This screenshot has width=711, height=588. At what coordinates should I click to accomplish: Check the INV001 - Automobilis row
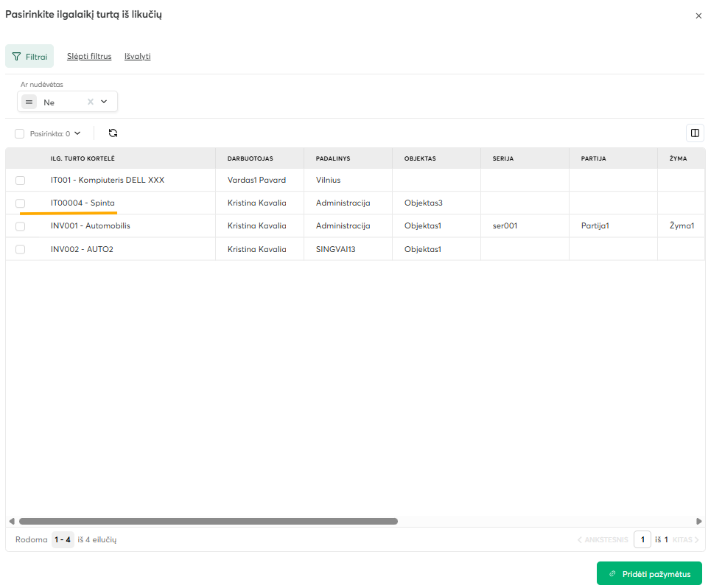(20, 226)
